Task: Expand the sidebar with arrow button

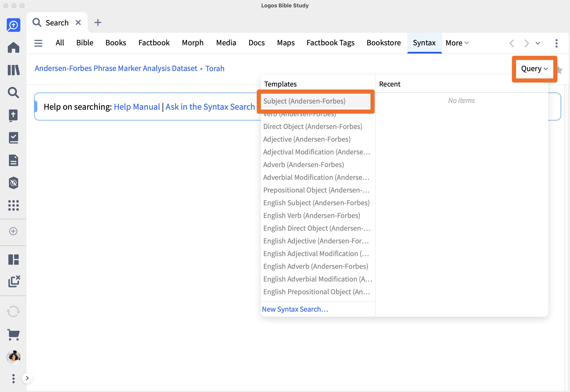Action: [27, 378]
